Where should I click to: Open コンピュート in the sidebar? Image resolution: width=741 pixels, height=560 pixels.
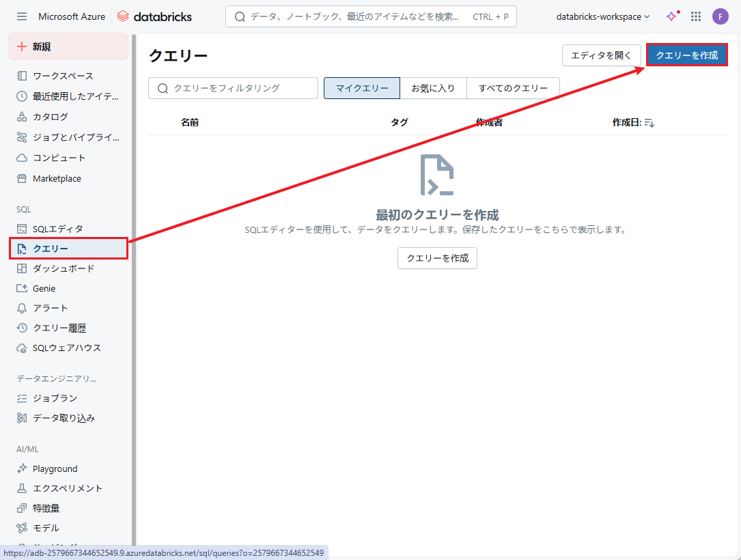pyautogui.click(x=59, y=158)
